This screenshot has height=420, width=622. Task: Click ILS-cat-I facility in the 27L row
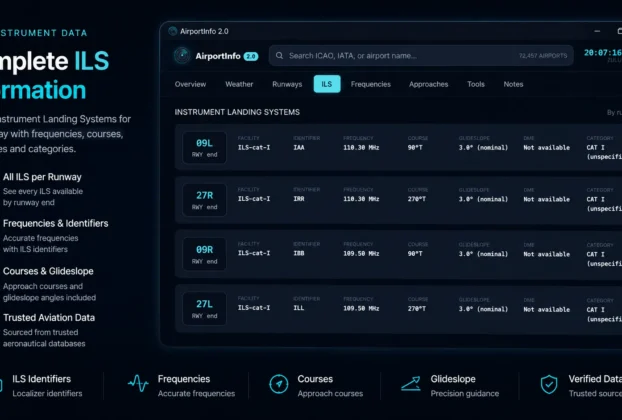pyautogui.click(x=254, y=308)
